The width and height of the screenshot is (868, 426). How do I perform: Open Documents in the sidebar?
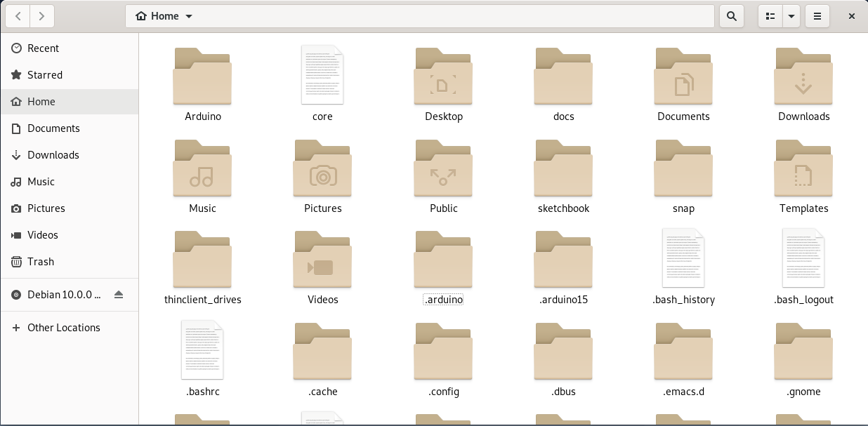coord(70,128)
